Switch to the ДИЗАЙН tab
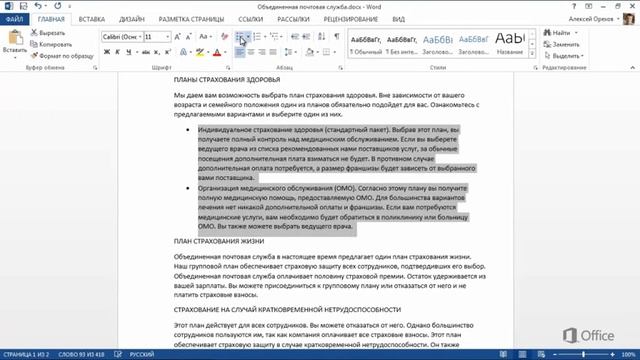The height and width of the screenshot is (360, 640). tap(132, 19)
